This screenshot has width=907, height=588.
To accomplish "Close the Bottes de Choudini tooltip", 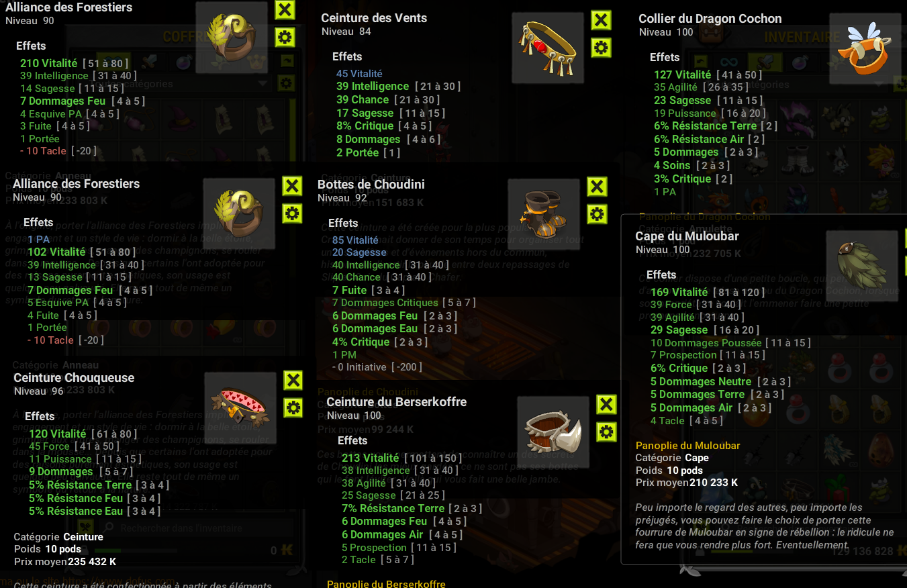I will [597, 187].
